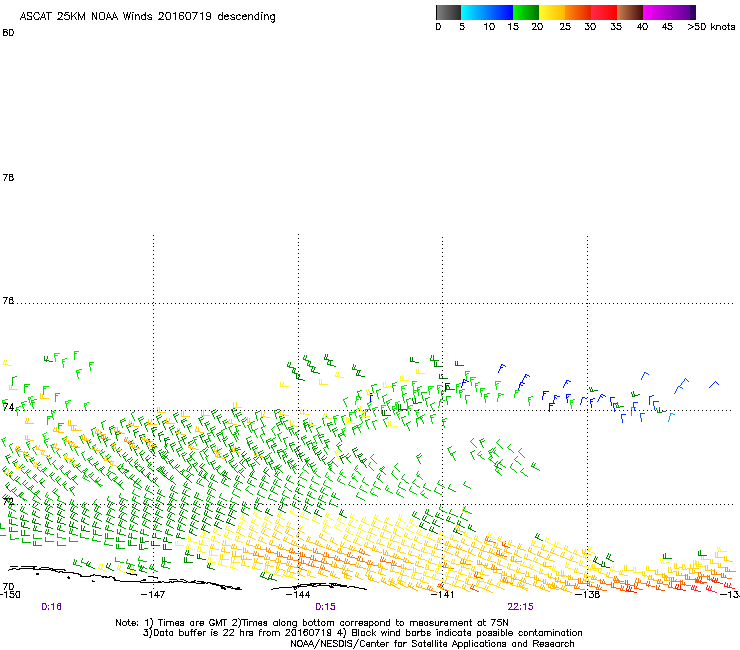Click the longitude axis label '-144'

pos(298,595)
